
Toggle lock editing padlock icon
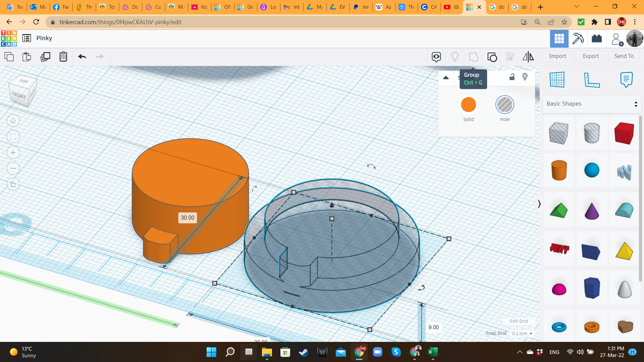coord(512,77)
